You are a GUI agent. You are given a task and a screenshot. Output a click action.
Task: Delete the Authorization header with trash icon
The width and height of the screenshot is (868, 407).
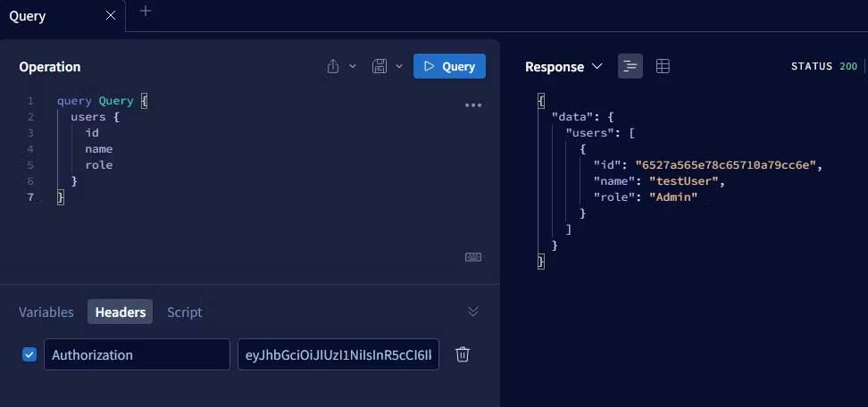point(463,354)
